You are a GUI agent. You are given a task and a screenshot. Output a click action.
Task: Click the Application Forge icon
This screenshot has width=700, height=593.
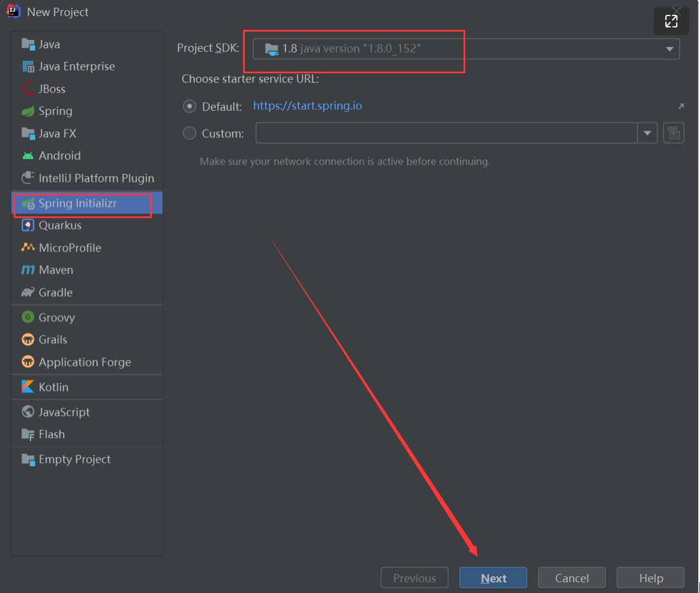[28, 362]
